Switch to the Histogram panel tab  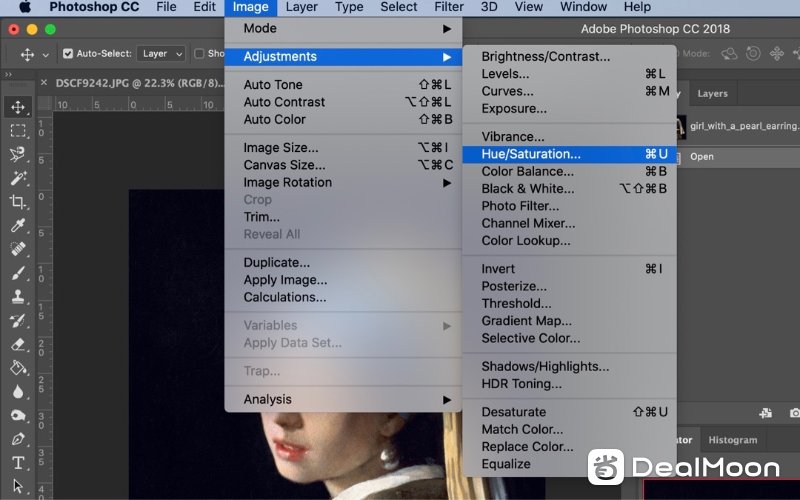pos(733,440)
